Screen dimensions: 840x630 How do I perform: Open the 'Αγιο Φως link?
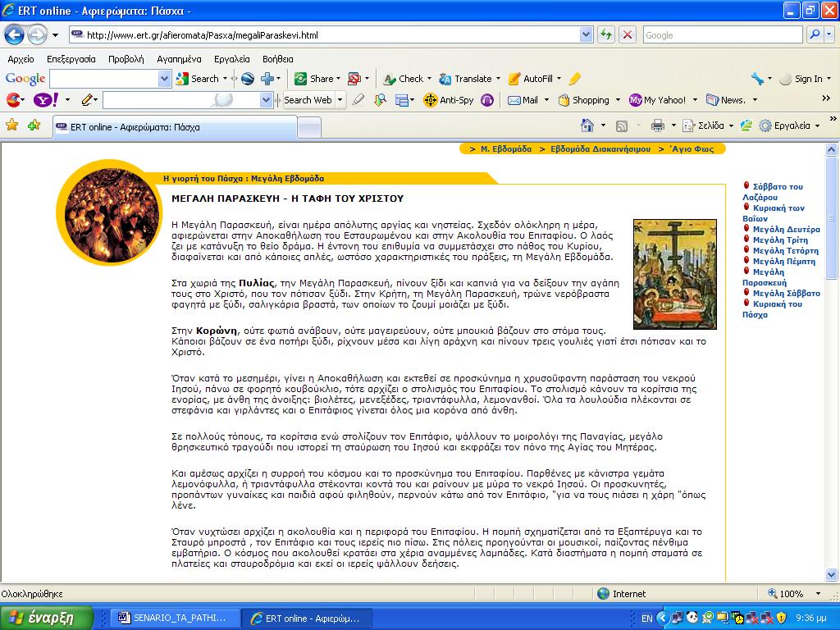(692, 149)
